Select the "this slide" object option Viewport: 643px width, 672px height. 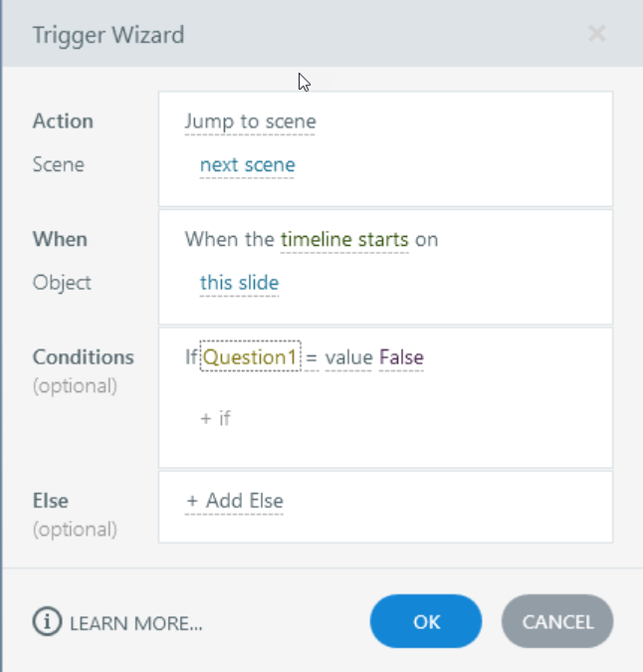click(239, 283)
